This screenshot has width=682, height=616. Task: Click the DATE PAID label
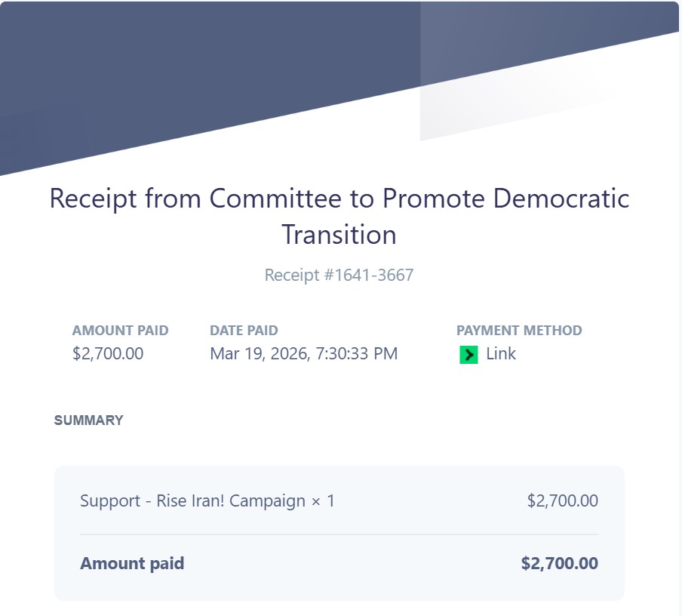[244, 331]
